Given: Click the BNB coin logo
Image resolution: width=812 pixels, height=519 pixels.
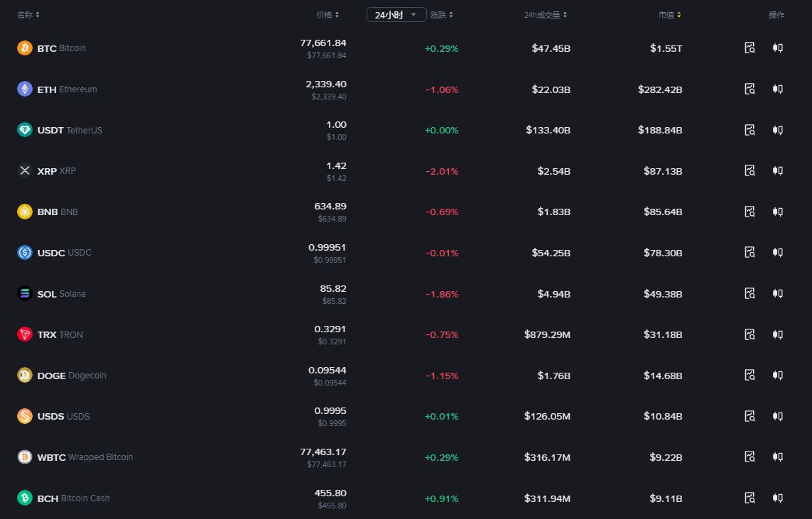Looking at the screenshot, I should point(24,212).
